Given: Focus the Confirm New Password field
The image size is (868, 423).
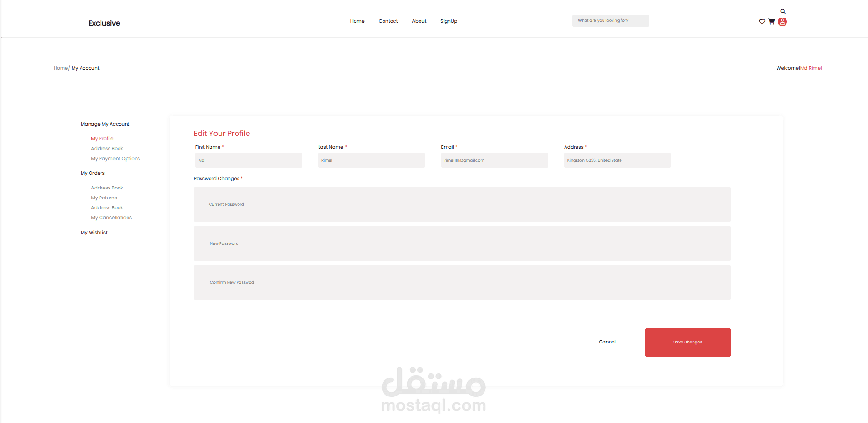Looking at the screenshot, I should (462, 282).
